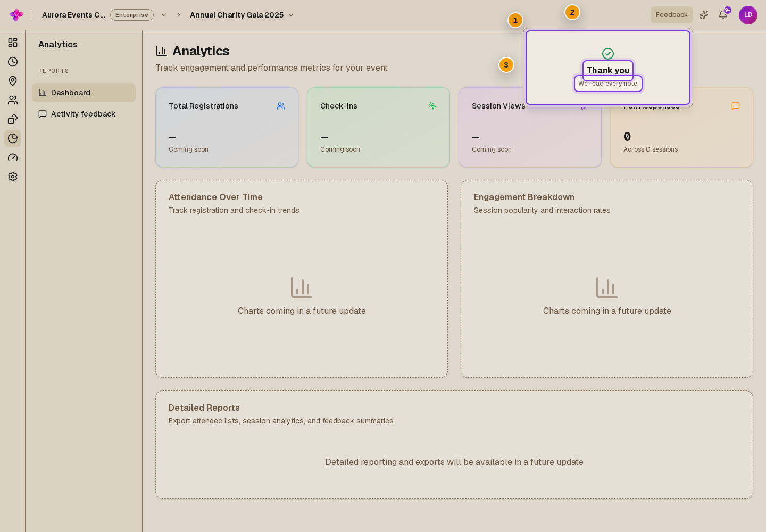This screenshot has height=532, width=766.
Task: Click "Session Views" card title
Action: coord(498,106)
